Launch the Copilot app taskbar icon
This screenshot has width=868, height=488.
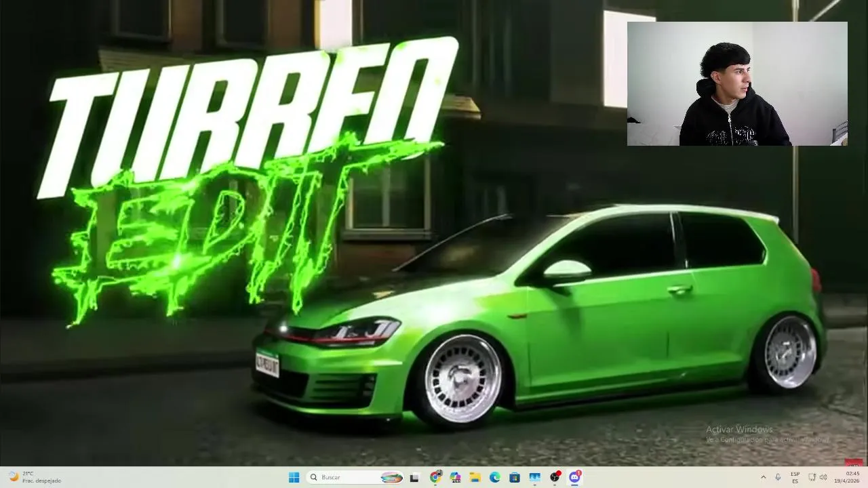tap(455, 477)
